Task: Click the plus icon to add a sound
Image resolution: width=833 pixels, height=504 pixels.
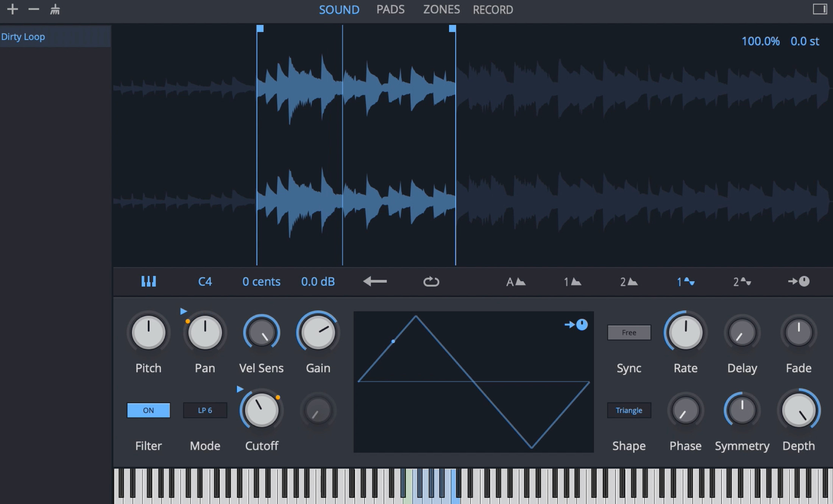Action: (x=12, y=9)
